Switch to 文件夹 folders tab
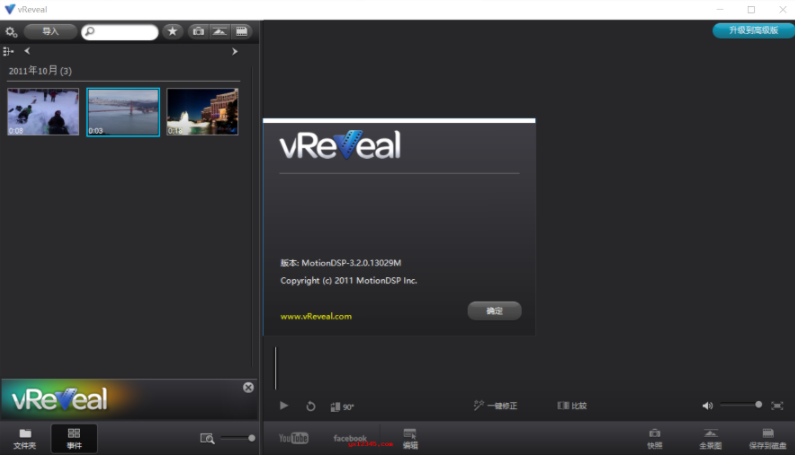Viewport: 795px width, 455px height. 25,439
